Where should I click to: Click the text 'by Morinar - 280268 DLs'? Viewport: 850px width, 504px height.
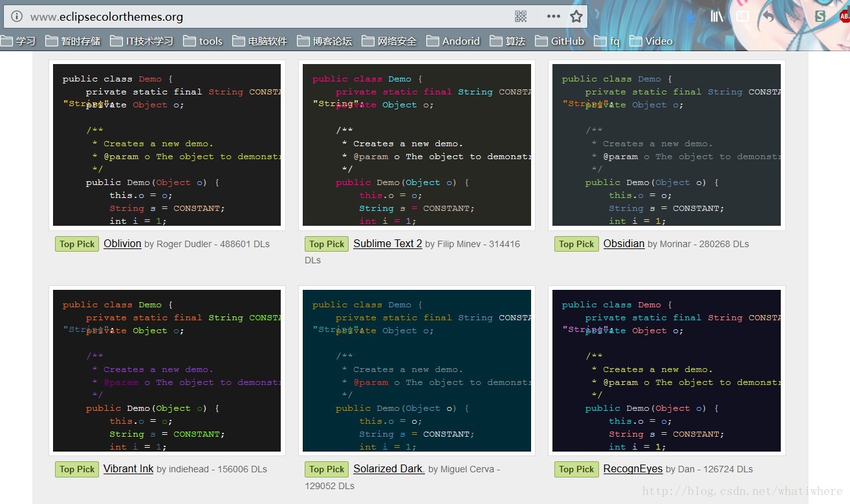(x=698, y=244)
